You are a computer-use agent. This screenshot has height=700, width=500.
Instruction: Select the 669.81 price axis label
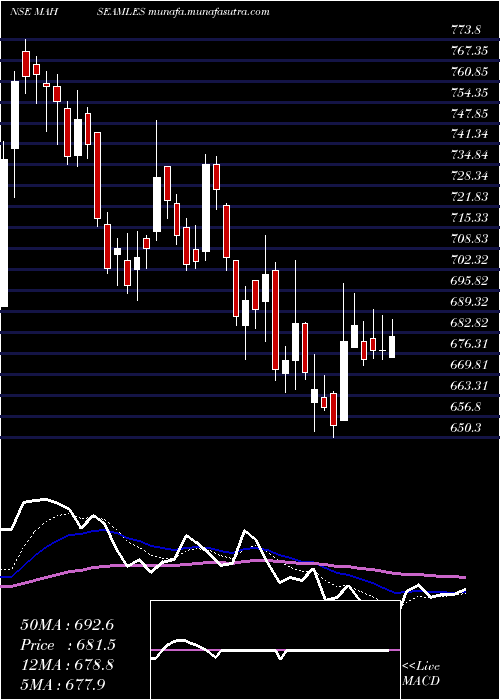click(x=469, y=364)
